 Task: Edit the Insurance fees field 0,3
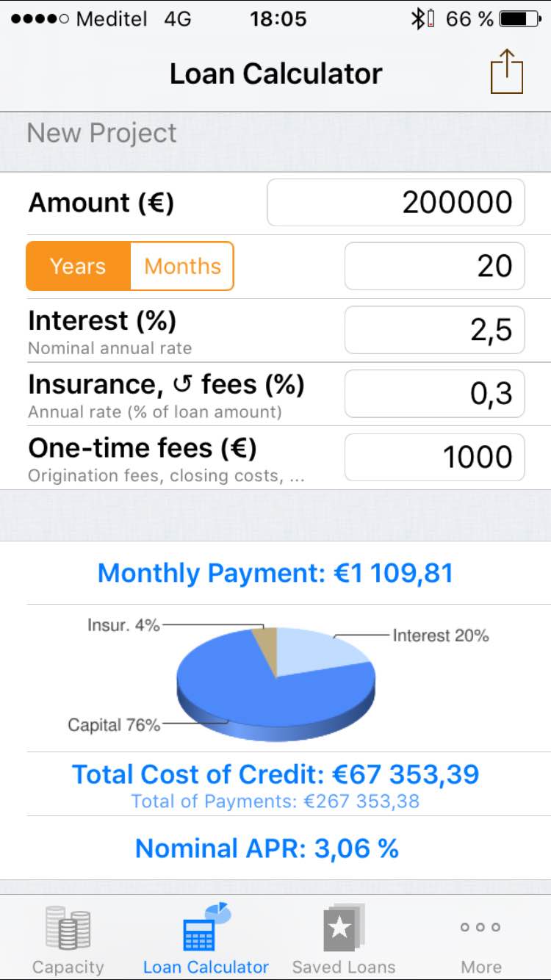(x=434, y=394)
